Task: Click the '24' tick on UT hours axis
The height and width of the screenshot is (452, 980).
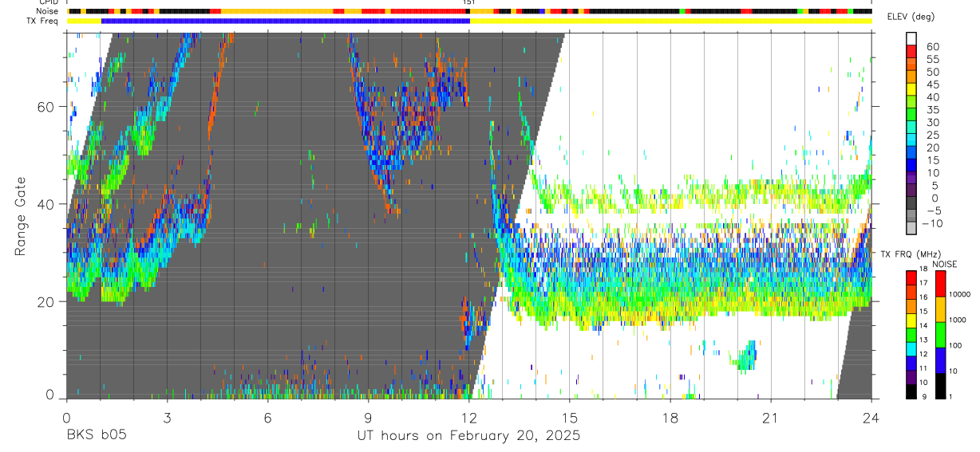Action: tap(871, 417)
